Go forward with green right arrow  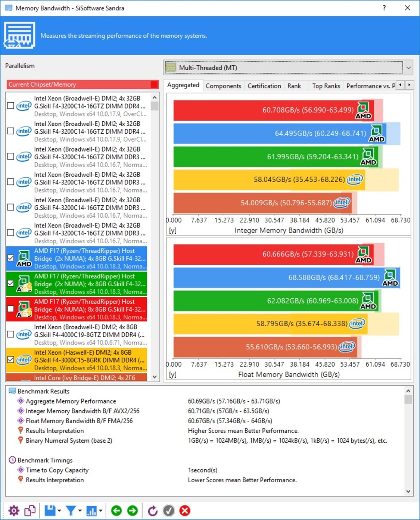click(x=132, y=510)
